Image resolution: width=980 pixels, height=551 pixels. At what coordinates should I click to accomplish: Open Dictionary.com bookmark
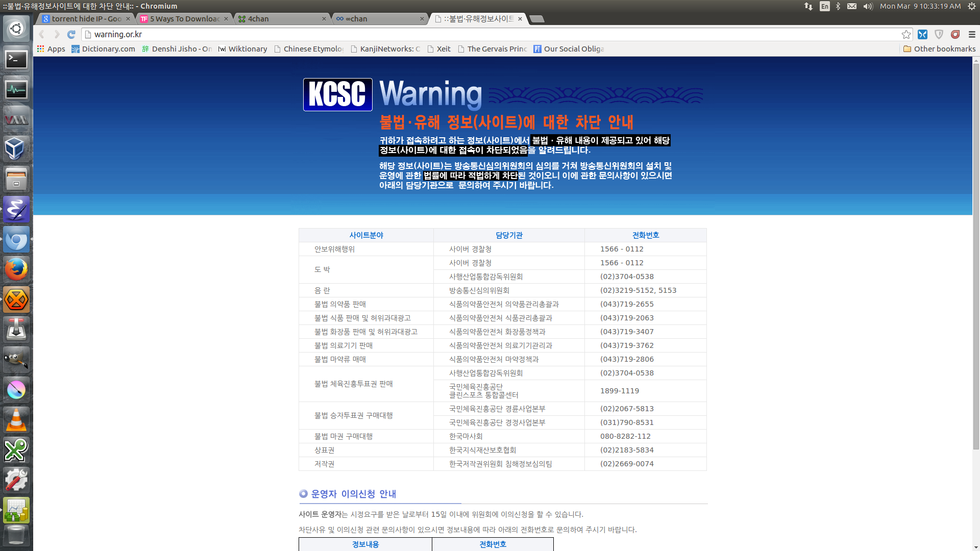(x=103, y=49)
